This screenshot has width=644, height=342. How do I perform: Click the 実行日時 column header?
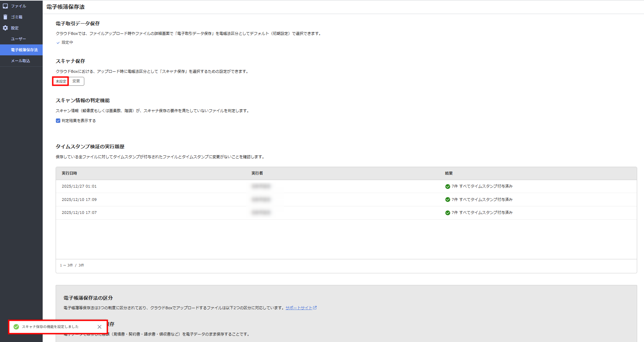pyautogui.click(x=69, y=173)
